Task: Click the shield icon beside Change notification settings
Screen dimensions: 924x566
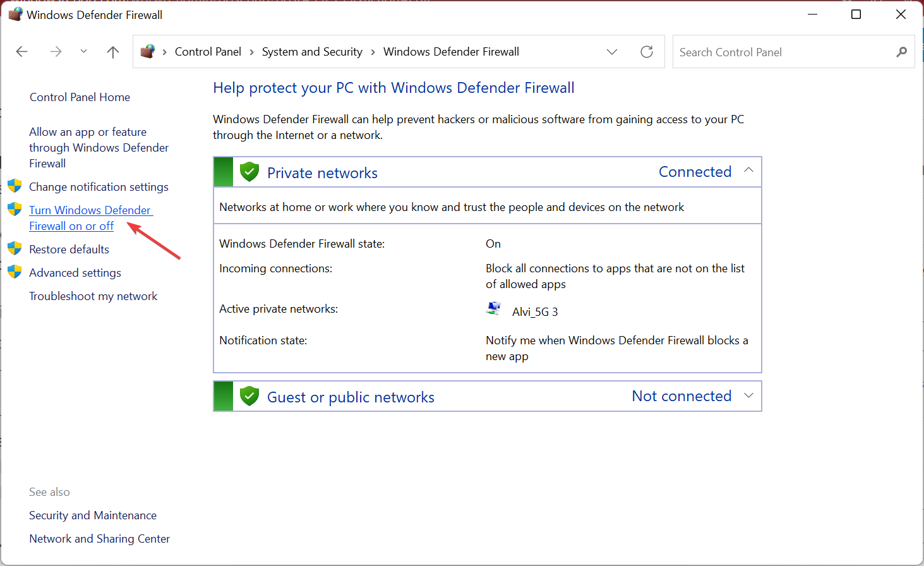Action: 15,186
